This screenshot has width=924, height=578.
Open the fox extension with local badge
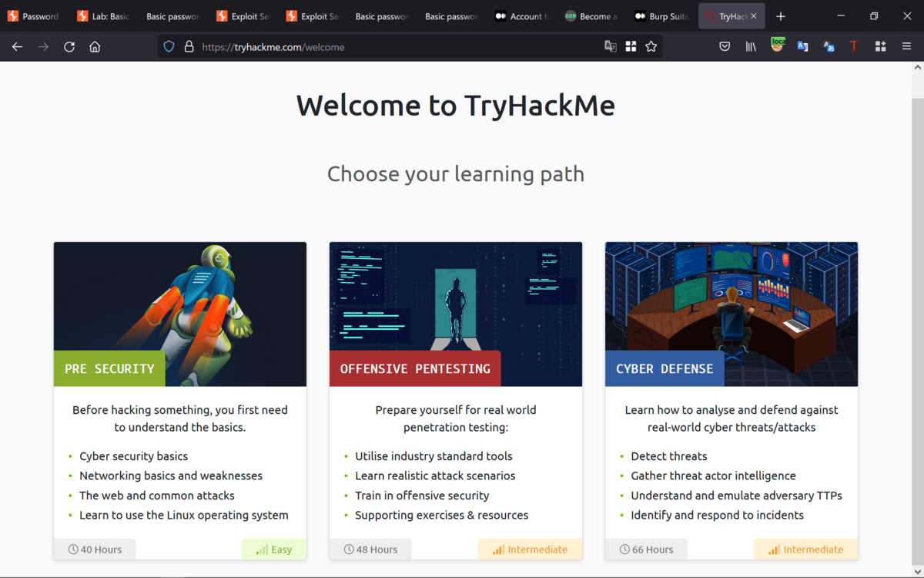(x=778, y=45)
